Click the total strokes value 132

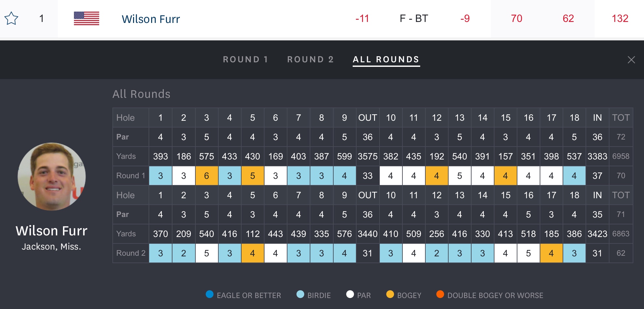620,18
